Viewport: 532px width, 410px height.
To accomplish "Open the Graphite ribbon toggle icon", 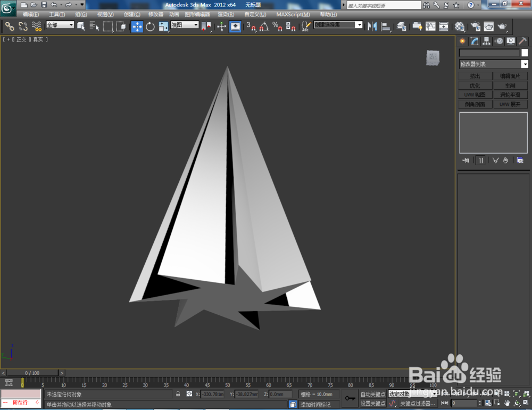I will coord(417,27).
